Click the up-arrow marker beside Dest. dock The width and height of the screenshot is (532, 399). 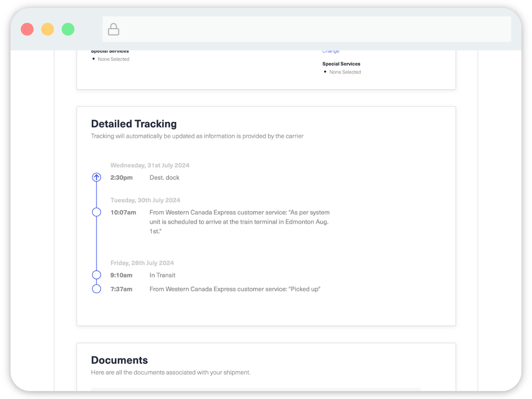click(x=96, y=177)
